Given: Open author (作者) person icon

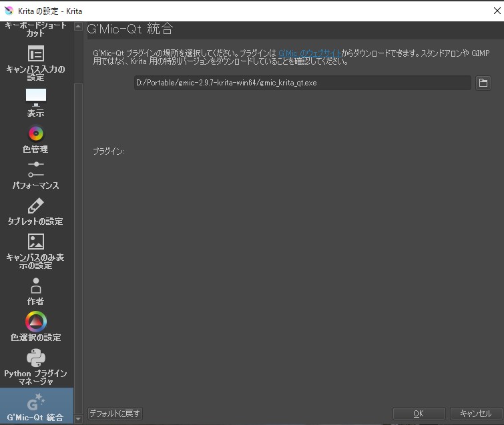Looking at the screenshot, I should point(36,286).
